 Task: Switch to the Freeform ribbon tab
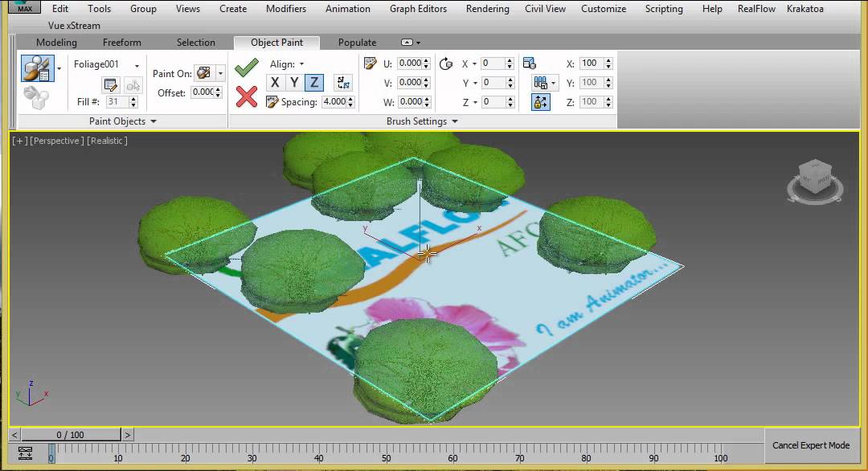pyautogui.click(x=122, y=42)
